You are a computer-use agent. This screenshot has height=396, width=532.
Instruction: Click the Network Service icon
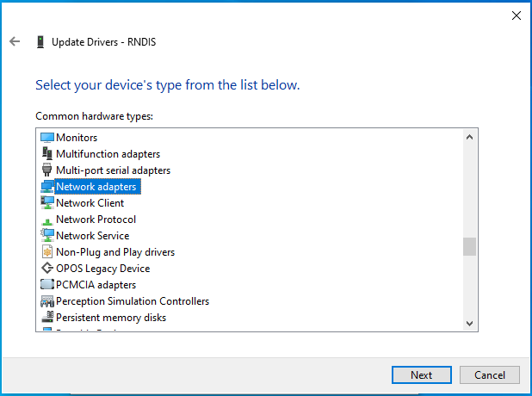tap(47, 236)
